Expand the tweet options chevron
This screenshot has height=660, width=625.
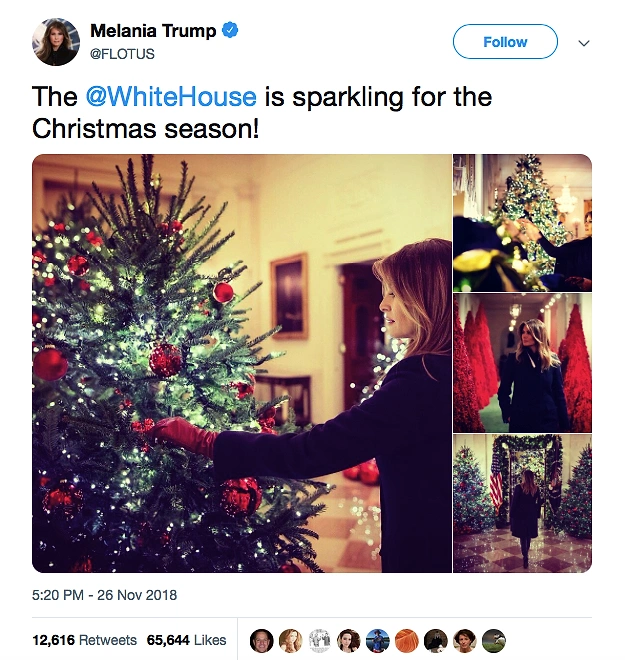pos(585,43)
